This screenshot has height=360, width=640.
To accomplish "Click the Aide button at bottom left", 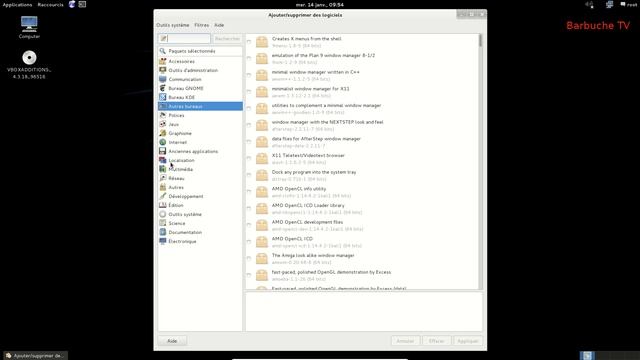I will [172, 341].
